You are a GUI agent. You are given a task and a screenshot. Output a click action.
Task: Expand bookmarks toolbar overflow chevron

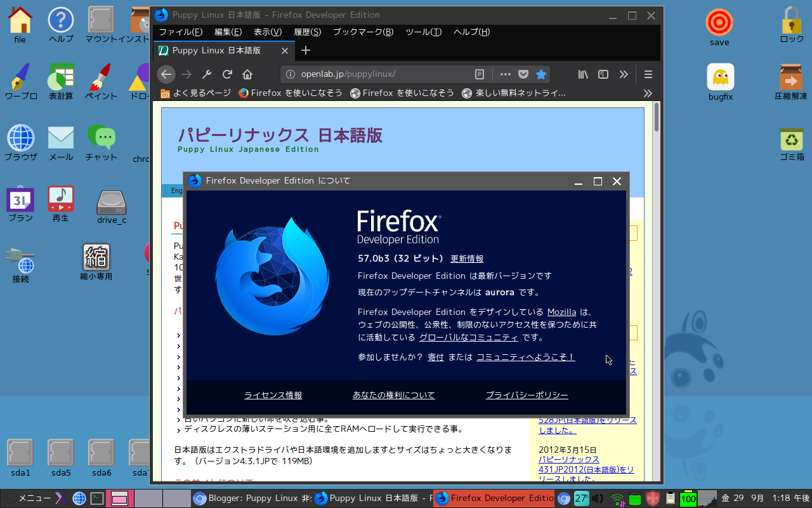click(648, 93)
